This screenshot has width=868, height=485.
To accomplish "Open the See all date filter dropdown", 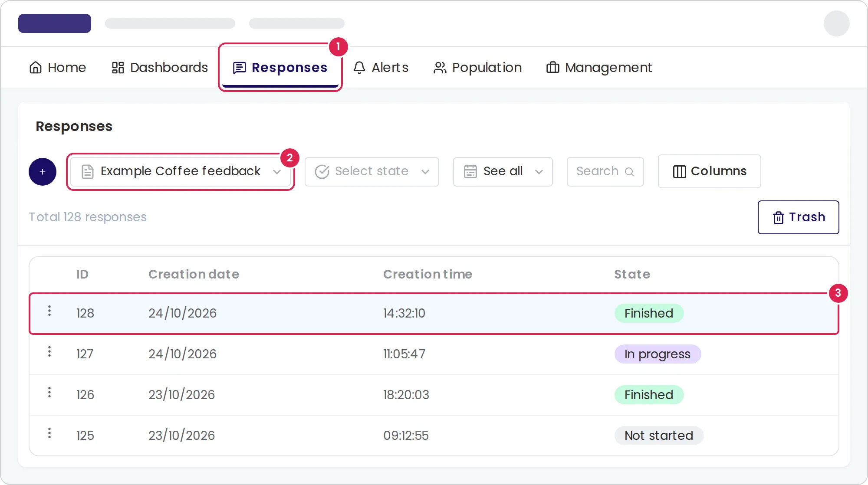I will click(x=503, y=172).
